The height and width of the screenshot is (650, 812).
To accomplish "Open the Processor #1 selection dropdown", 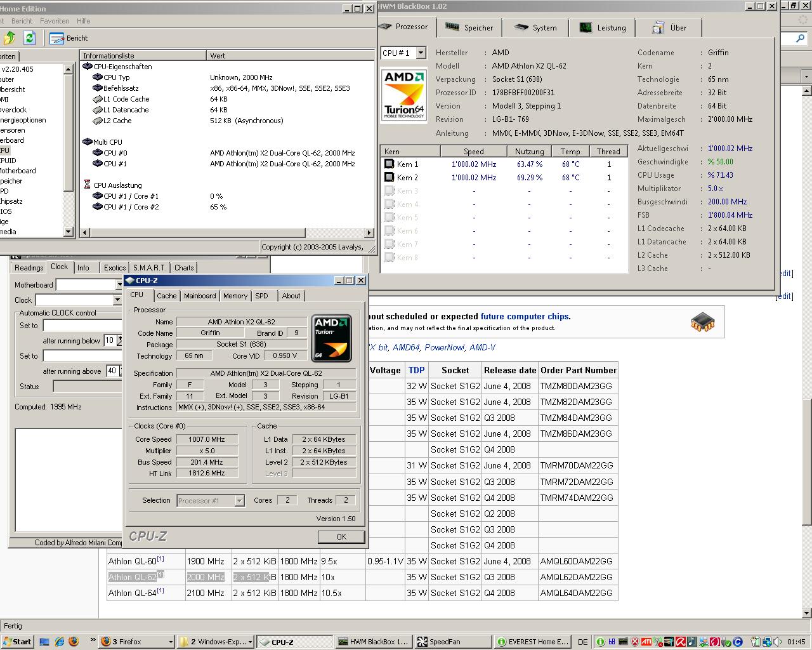I will tap(239, 501).
